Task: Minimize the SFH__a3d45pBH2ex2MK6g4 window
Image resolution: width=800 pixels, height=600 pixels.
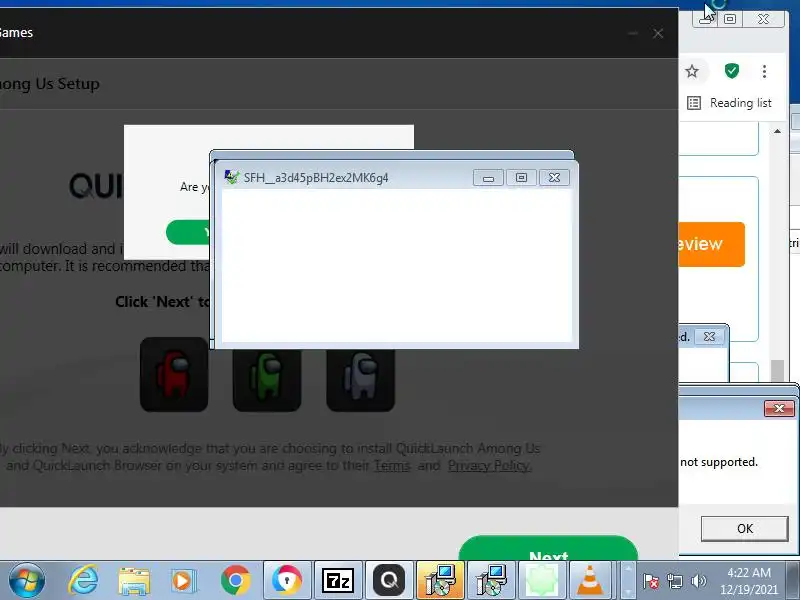Action: (x=488, y=178)
